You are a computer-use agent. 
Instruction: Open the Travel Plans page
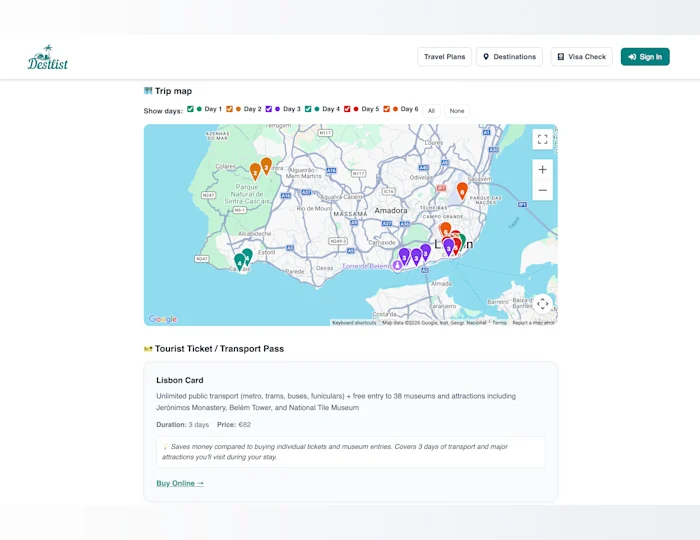[445, 57]
